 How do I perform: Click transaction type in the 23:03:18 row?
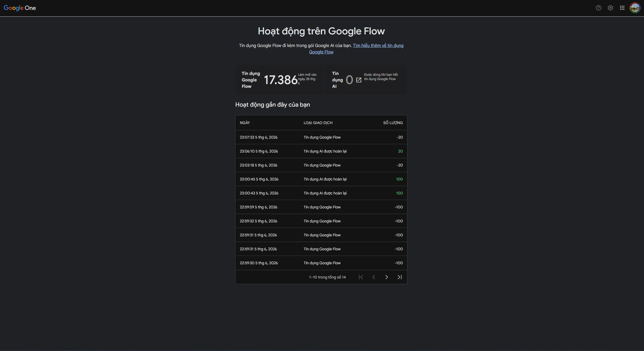click(x=322, y=165)
